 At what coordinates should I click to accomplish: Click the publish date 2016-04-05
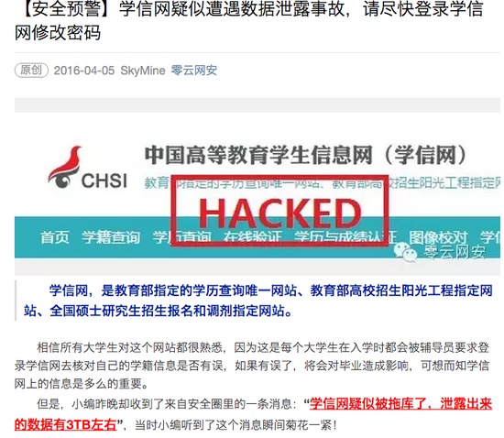tap(84, 71)
